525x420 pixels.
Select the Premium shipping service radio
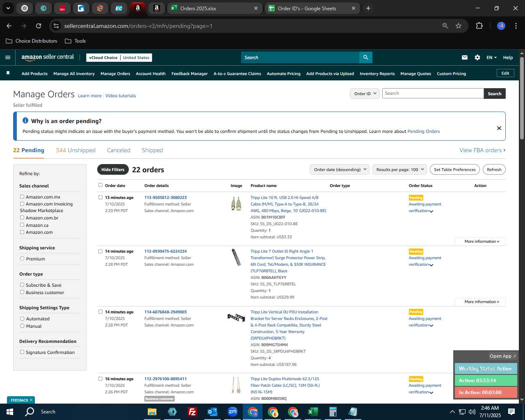[22, 259]
